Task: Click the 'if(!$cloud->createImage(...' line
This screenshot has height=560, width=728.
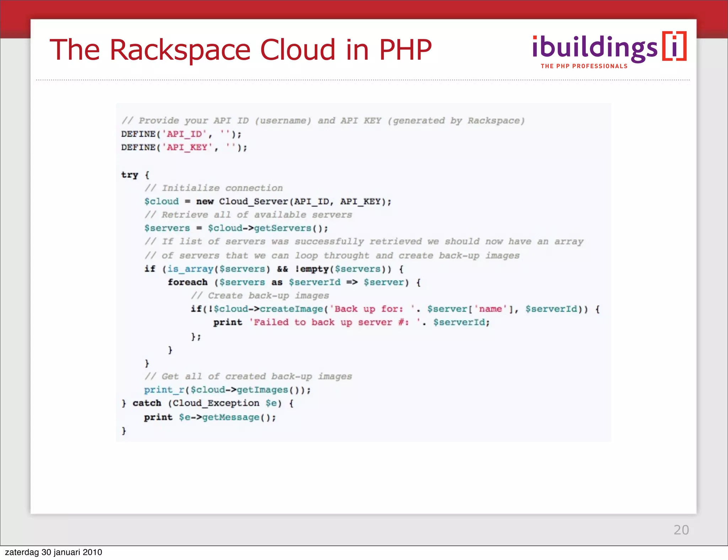Action: pyautogui.click(x=395, y=309)
